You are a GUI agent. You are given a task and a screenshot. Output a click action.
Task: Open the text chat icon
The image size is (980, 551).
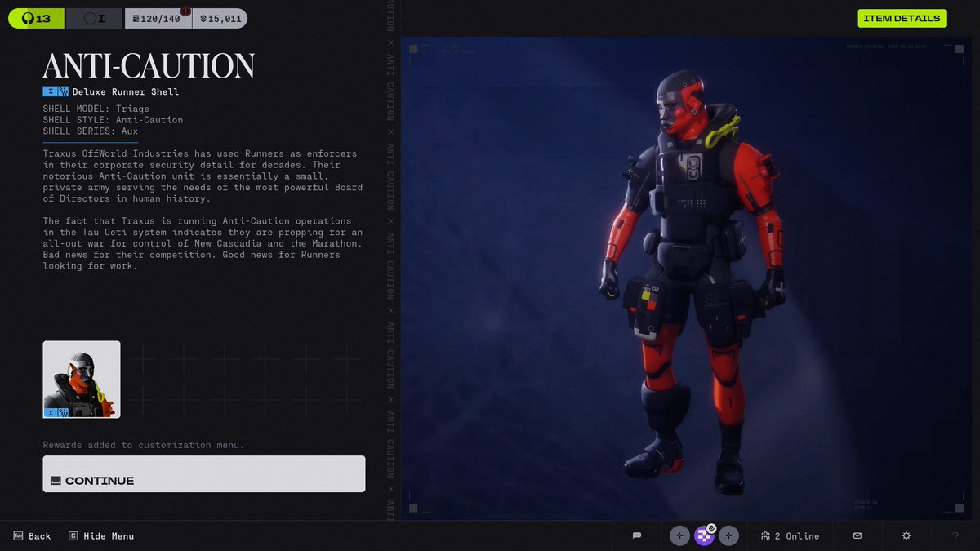637,535
